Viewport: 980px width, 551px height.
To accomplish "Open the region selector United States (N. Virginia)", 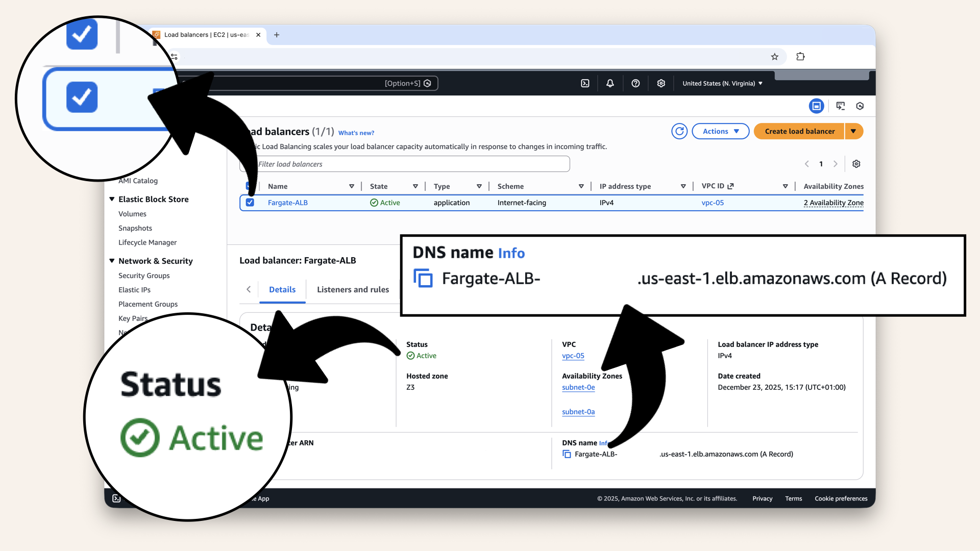I will pos(722,83).
